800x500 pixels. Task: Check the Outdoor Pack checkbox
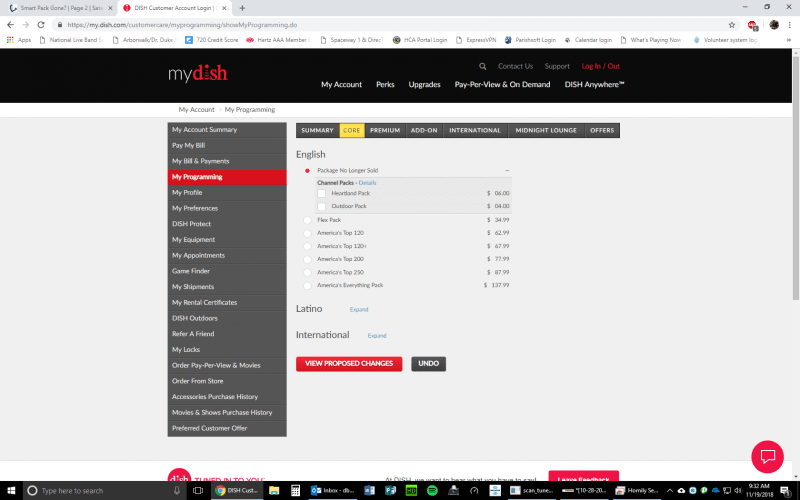click(x=321, y=207)
